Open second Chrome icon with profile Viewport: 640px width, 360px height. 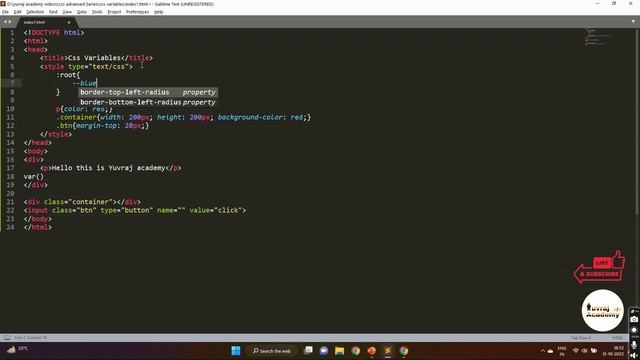[404, 351]
